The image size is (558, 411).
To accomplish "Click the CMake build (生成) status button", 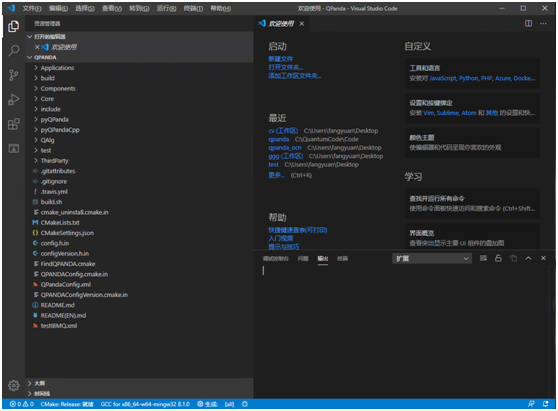I will [207, 404].
